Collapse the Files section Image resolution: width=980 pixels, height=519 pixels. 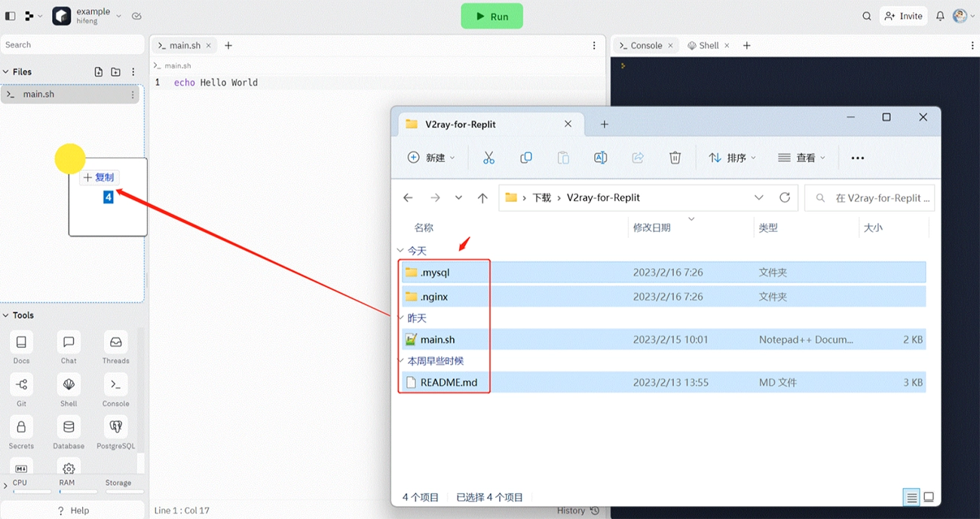tap(6, 72)
